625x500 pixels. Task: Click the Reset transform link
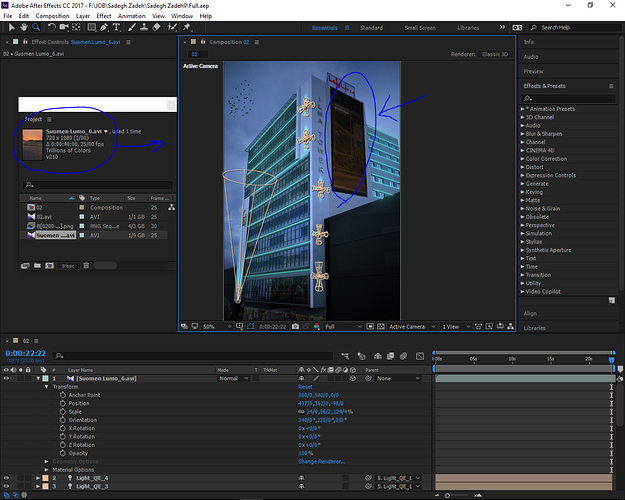click(305, 387)
